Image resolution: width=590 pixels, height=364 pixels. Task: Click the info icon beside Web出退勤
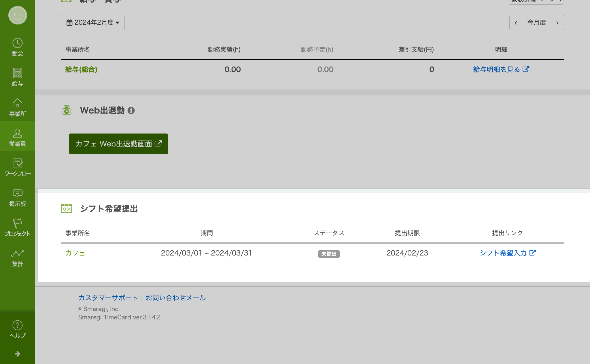coord(131,110)
